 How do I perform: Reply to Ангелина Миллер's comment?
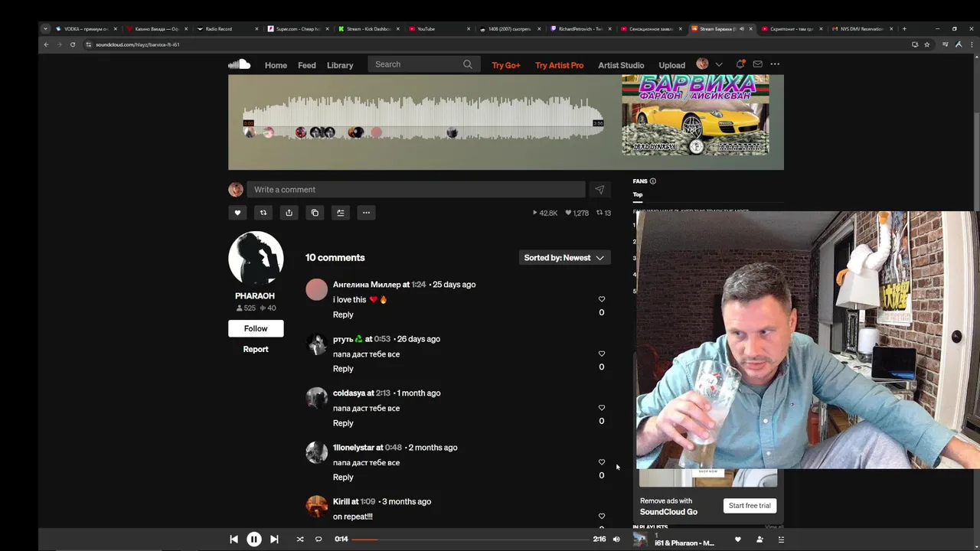(x=343, y=315)
